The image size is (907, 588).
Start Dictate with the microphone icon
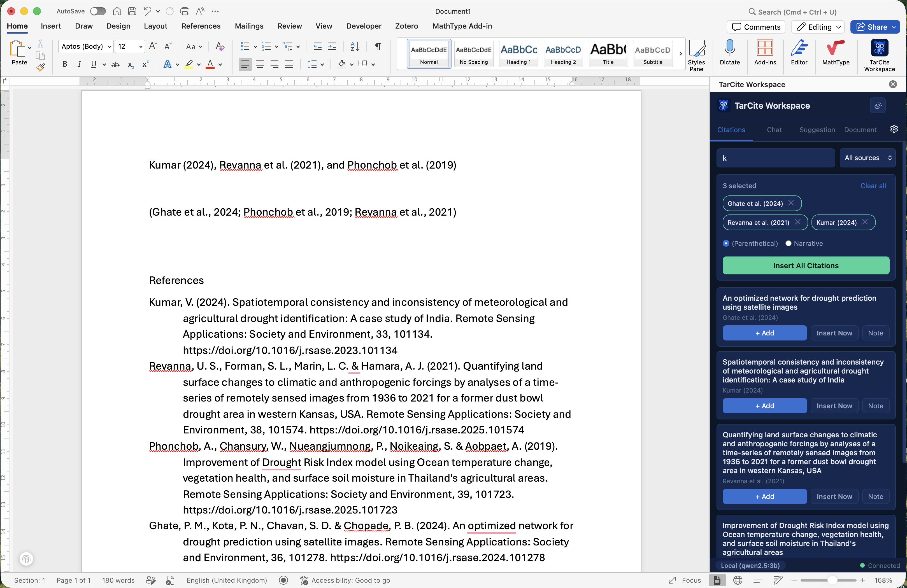click(729, 53)
